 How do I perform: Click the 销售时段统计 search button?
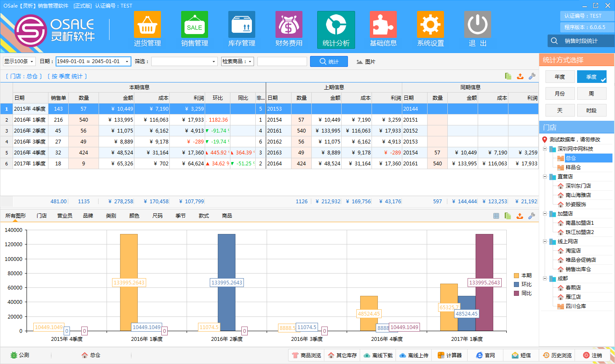tap(581, 41)
